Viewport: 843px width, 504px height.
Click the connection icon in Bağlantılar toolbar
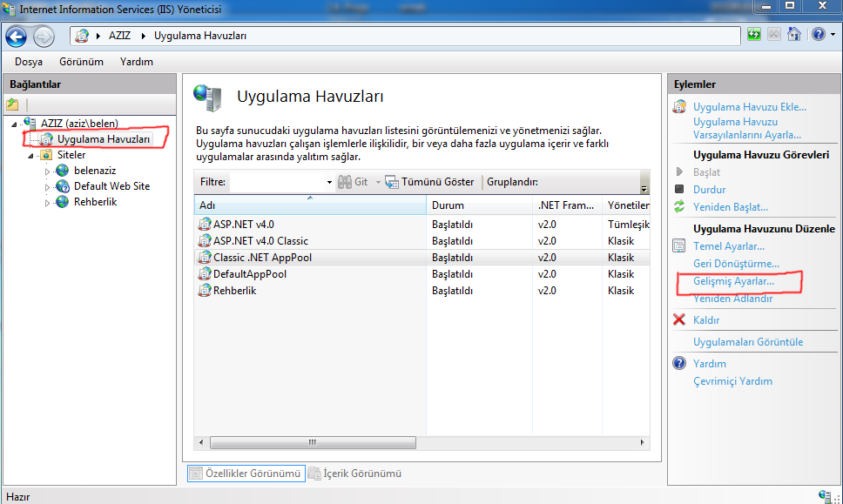coord(12,104)
